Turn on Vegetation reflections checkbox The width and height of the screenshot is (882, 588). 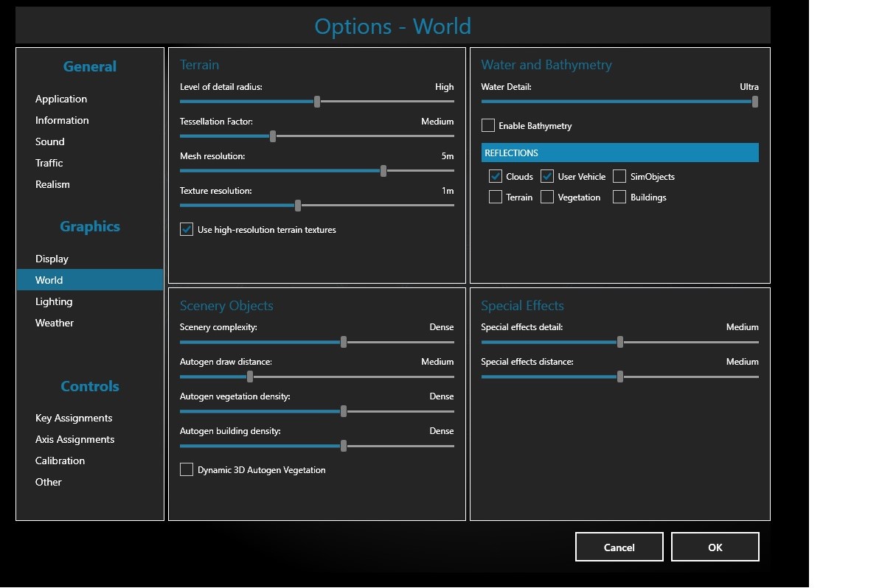click(547, 197)
